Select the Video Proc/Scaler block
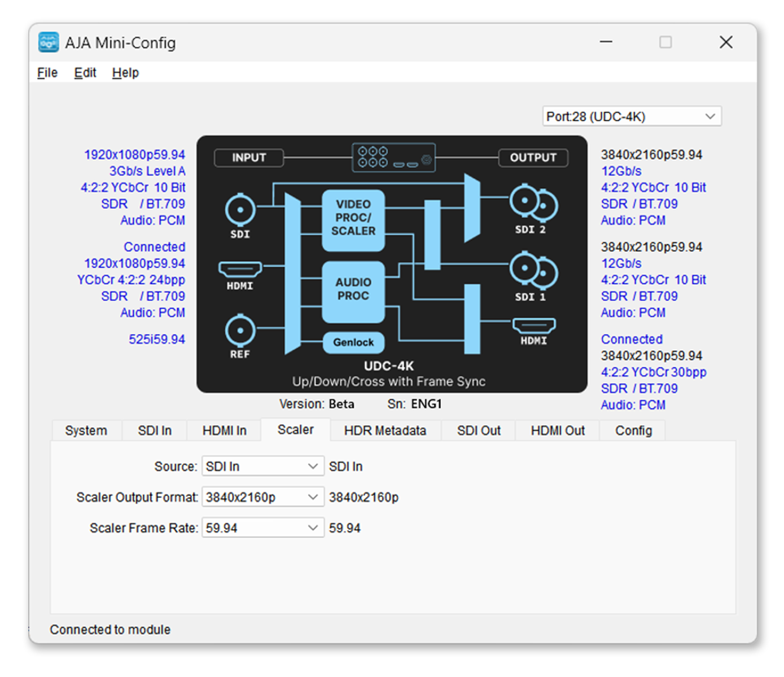The height and width of the screenshot is (677, 784). [x=353, y=218]
